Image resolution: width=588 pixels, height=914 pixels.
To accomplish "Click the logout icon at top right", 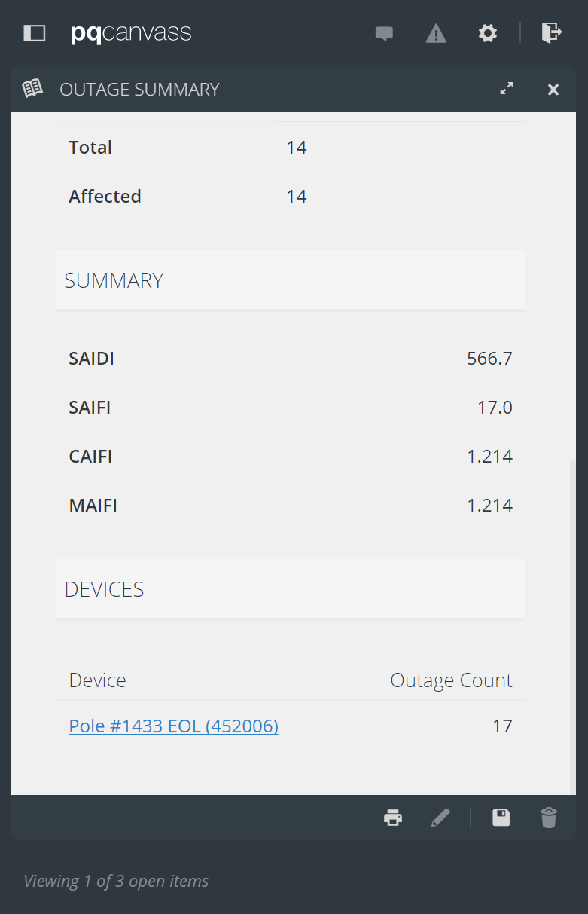I will pyautogui.click(x=552, y=33).
